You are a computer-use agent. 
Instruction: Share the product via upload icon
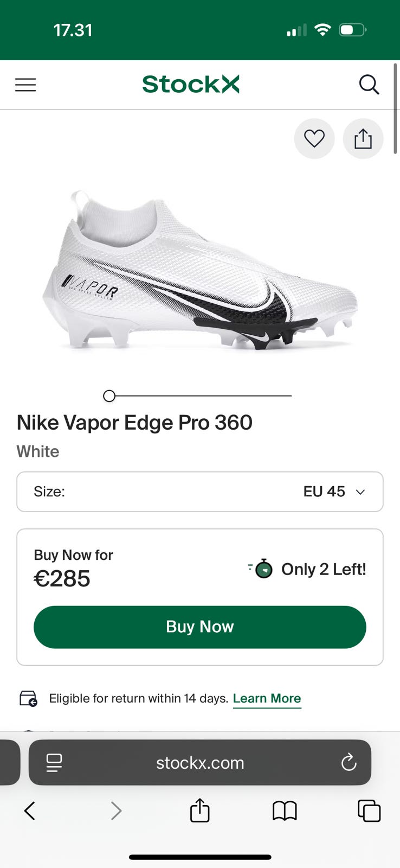(x=363, y=139)
